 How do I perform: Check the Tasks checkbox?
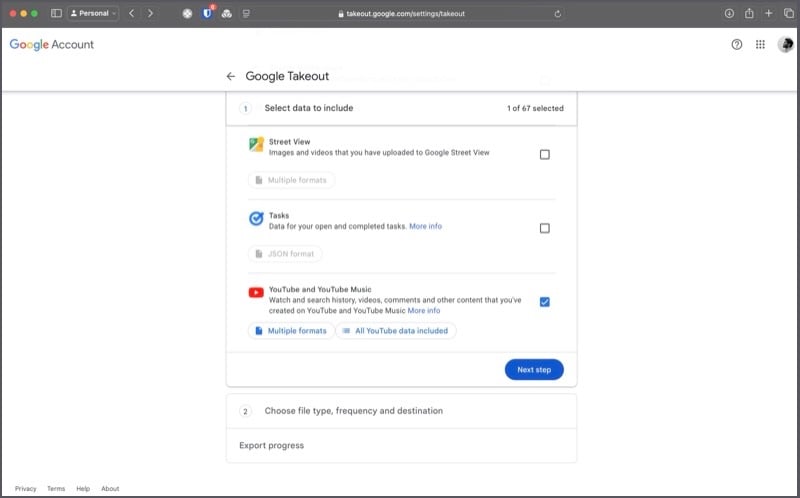[544, 228]
